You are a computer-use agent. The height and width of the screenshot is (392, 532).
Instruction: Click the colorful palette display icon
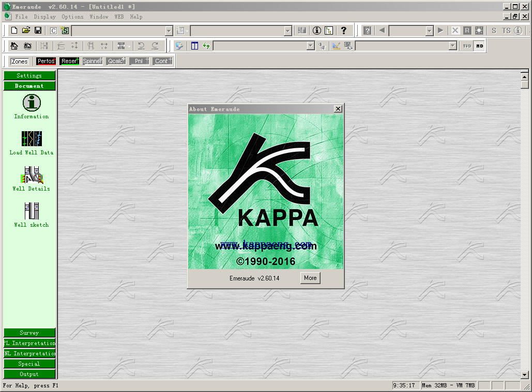[179, 46]
